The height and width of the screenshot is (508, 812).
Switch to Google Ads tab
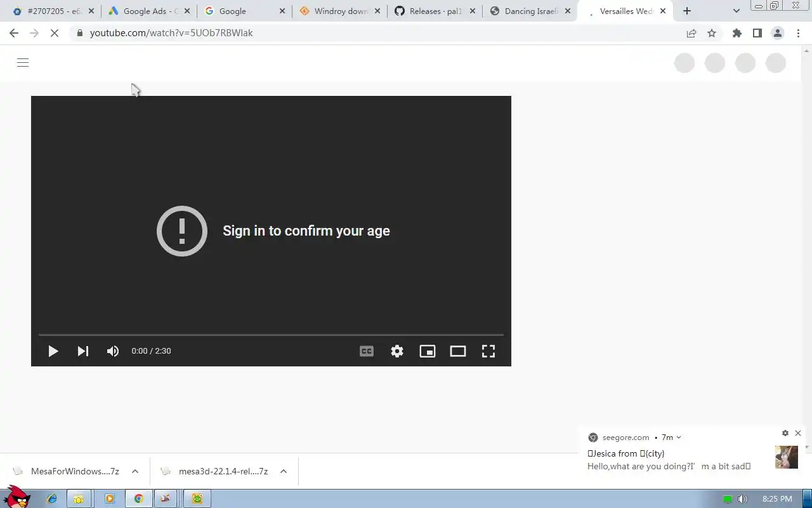point(148,11)
